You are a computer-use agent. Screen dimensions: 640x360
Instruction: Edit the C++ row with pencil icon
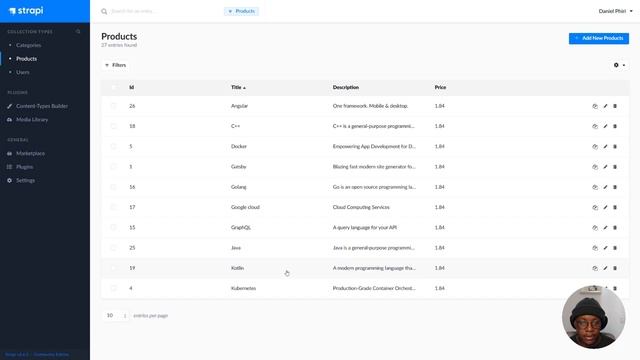(x=605, y=126)
